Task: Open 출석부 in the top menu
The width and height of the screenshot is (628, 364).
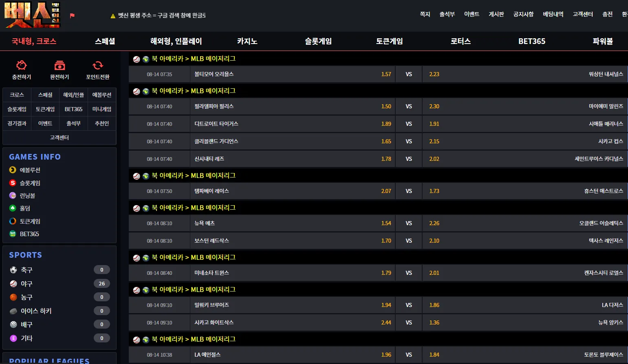Action: 447,14
